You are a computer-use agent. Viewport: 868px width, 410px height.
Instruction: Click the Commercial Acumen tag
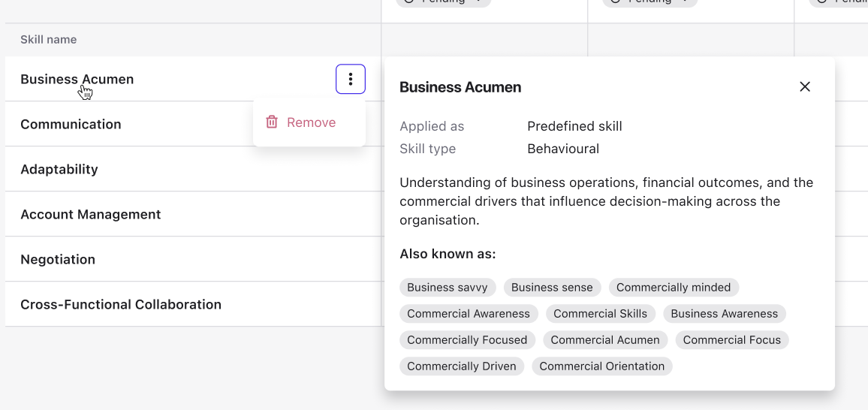click(x=605, y=339)
